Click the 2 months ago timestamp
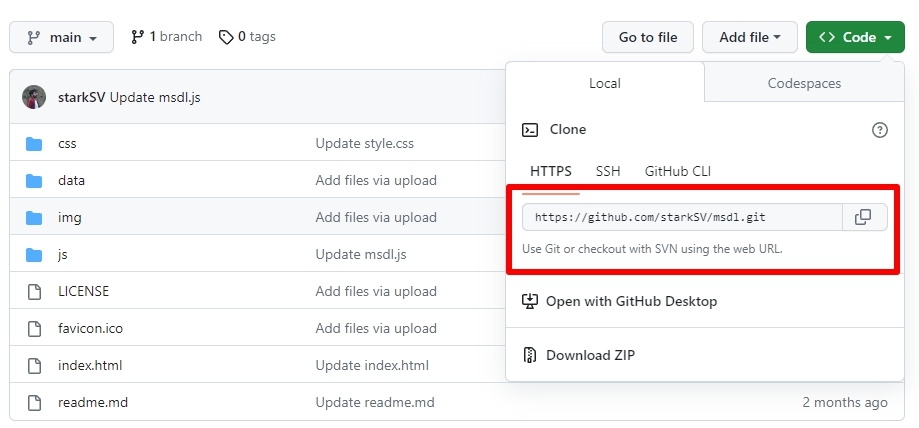 845,403
